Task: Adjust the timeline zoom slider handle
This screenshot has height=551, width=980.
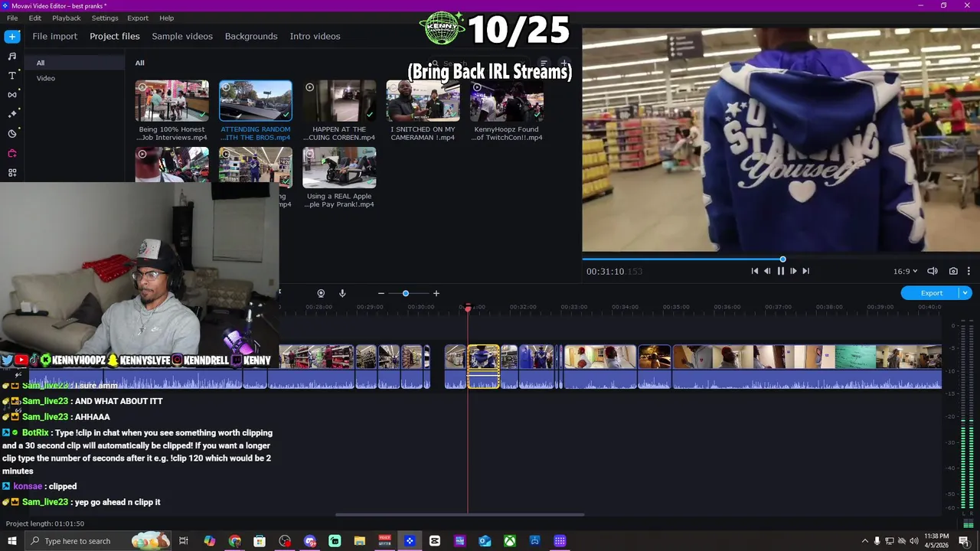Action: pyautogui.click(x=406, y=293)
